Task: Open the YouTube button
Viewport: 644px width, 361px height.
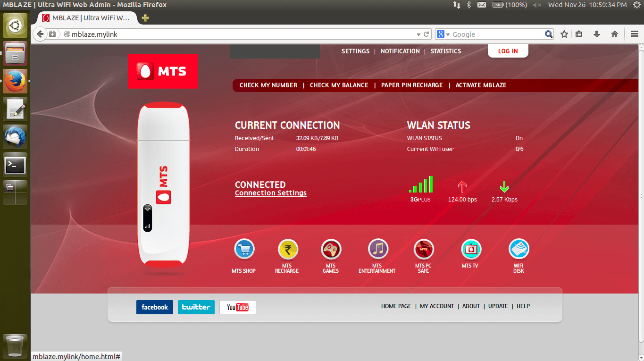Action: pyautogui.click(x=238, y=307)
